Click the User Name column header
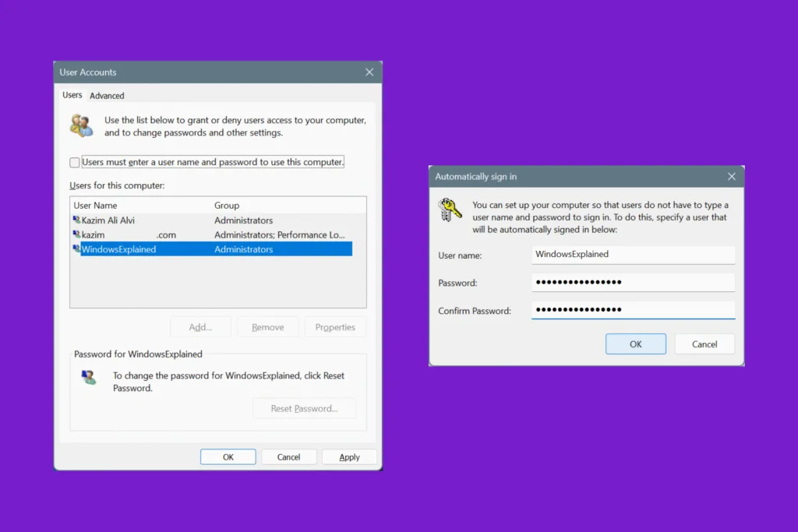 [95, 206]
